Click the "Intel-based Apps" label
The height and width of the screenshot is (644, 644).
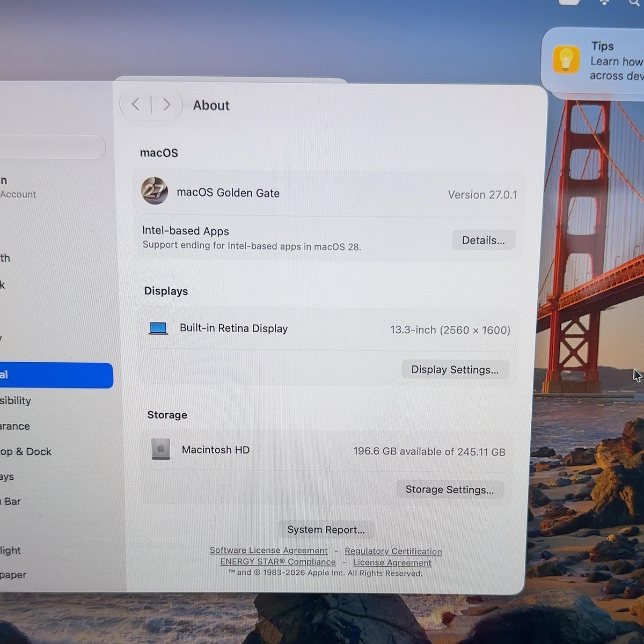(186, 231)
